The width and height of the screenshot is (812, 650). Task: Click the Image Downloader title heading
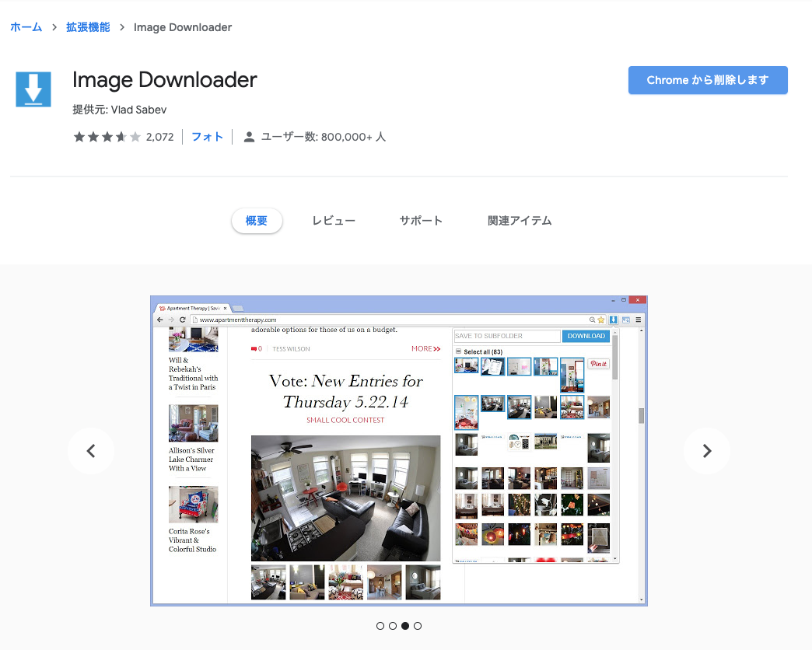point(165,80)
